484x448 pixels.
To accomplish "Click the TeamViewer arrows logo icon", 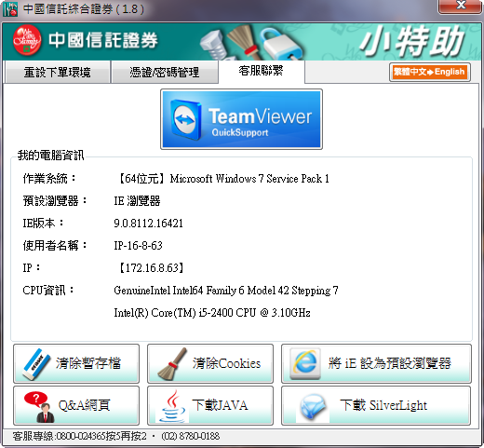I will (x=185, y=119).
